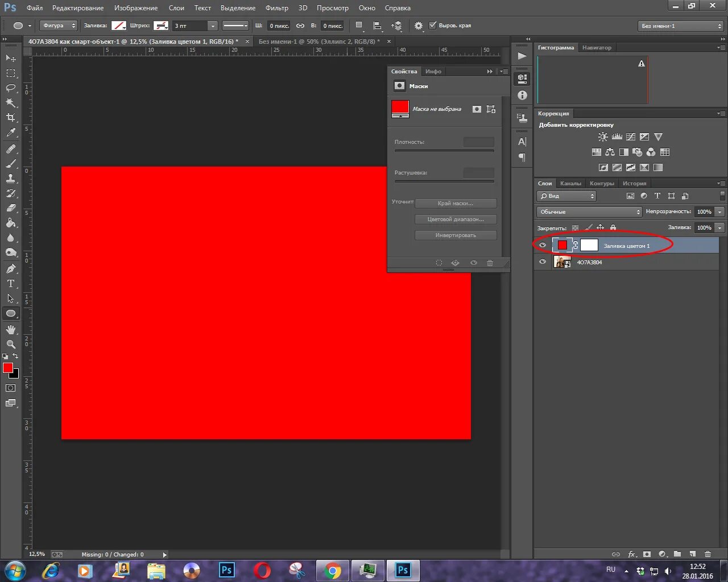This screenshot has width=728, height=582.
Task: Open the Изображение menu
Action: coord(136,8)
